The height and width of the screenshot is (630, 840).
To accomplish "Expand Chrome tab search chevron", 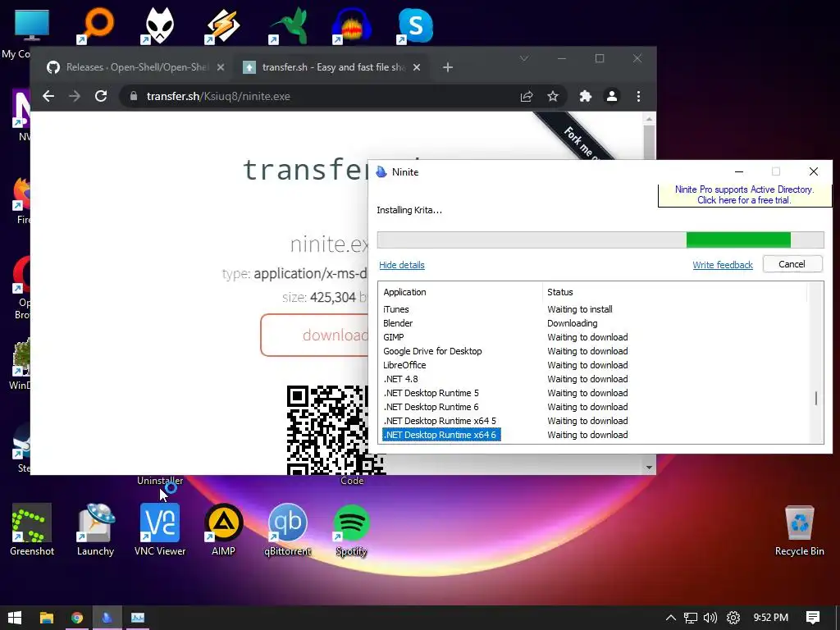I will [x=524, y=58].
